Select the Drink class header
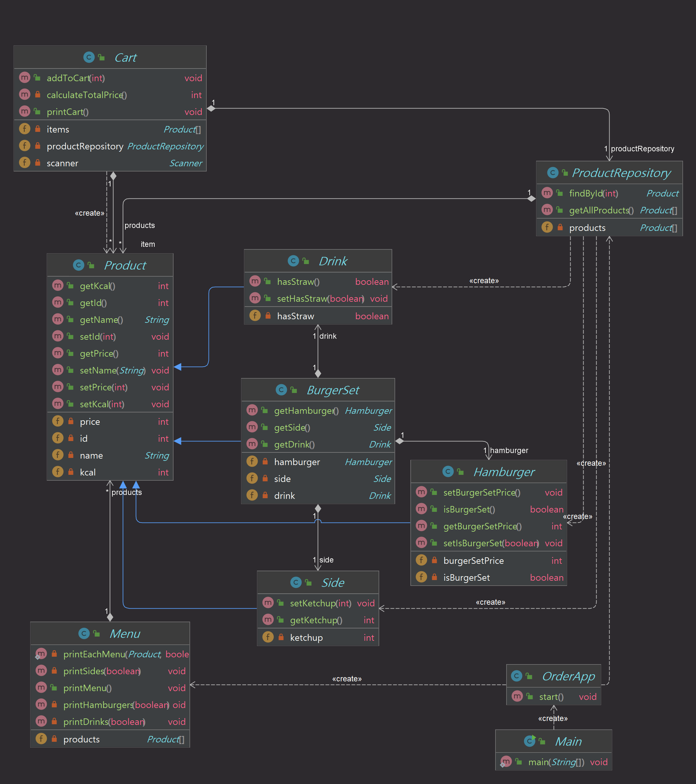 coord(333,261)
